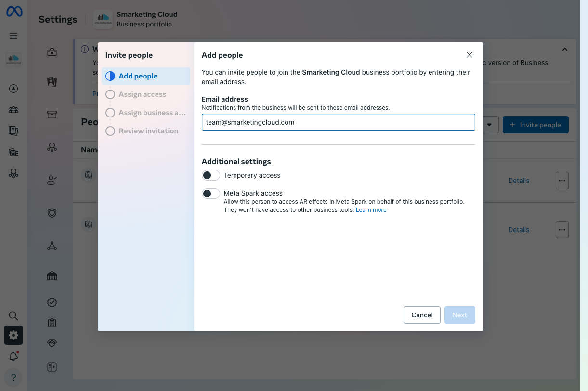The width and height of the screenshot is (588, 391).
Task: Open the search magnifier icon
Action: (x=13, y=316)
